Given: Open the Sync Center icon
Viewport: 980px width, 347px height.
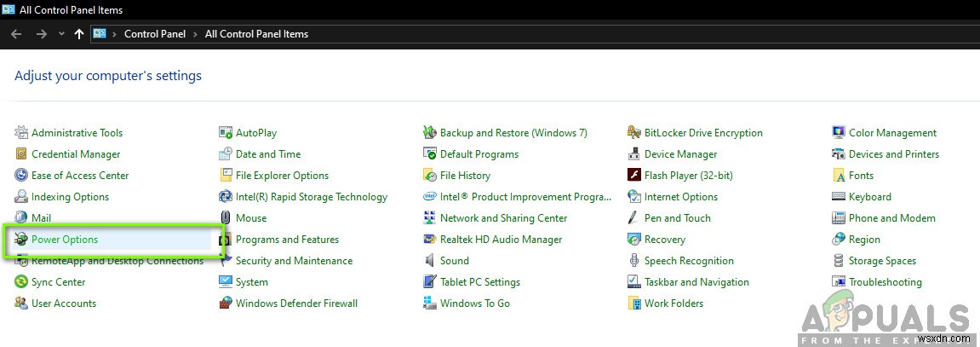Looking at the screenshot, I should pos(21,282).
